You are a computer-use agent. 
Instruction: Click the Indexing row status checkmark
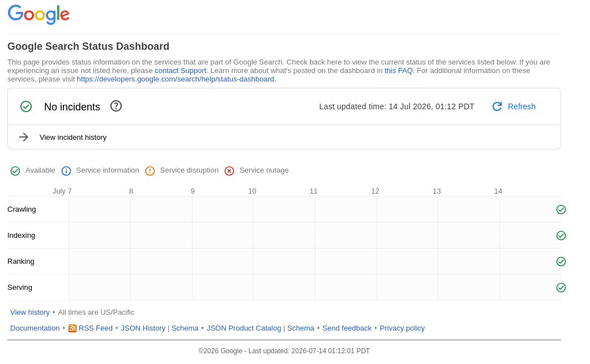(561, 235)
